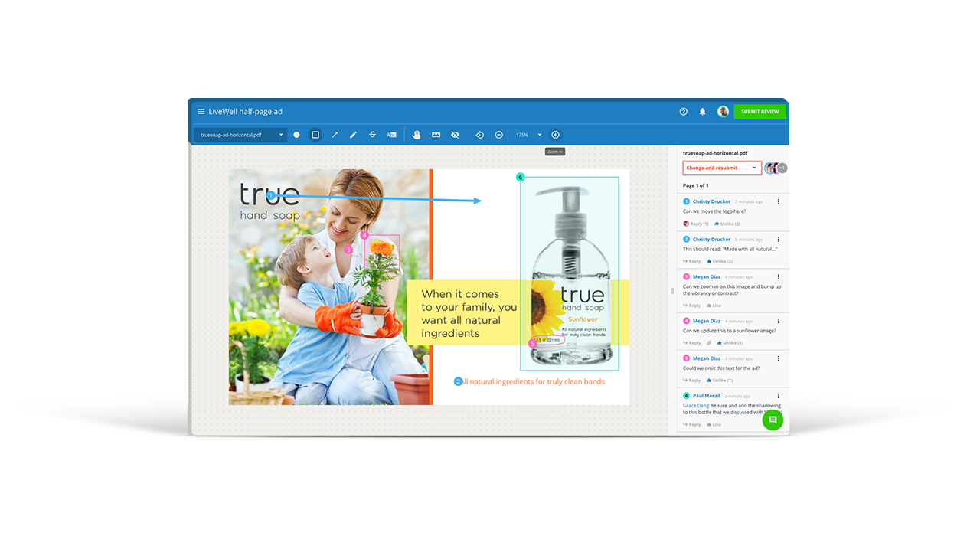Click "Page 1 of 1" label

pos(696,185)
